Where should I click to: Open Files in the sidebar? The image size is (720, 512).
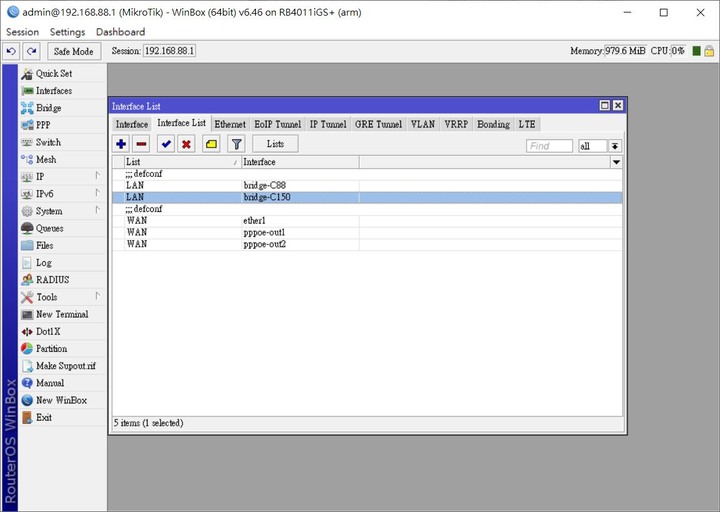click(62, 246)
